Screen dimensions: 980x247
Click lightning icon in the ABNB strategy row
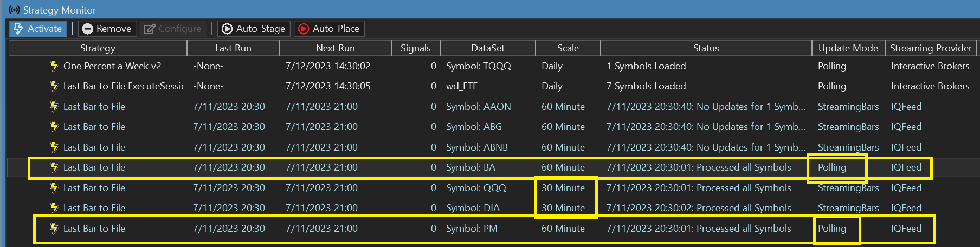54,147
